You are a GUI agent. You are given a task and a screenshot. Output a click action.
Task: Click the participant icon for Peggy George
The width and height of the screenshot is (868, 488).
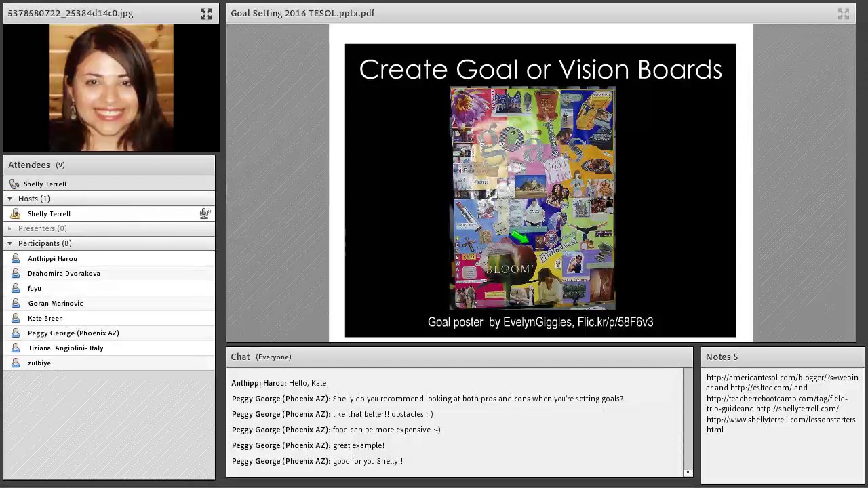click(16, 333)
